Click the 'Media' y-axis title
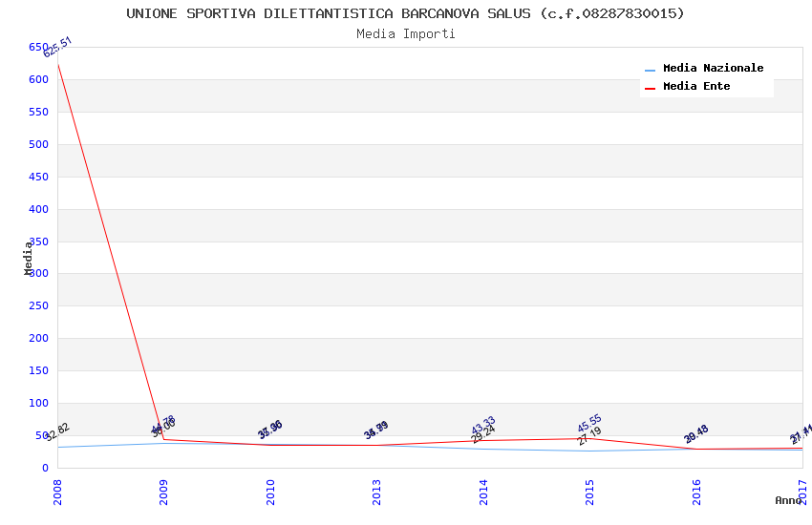Image resolution: width=812 pixels, height=525 pixels. coord(28,258)
